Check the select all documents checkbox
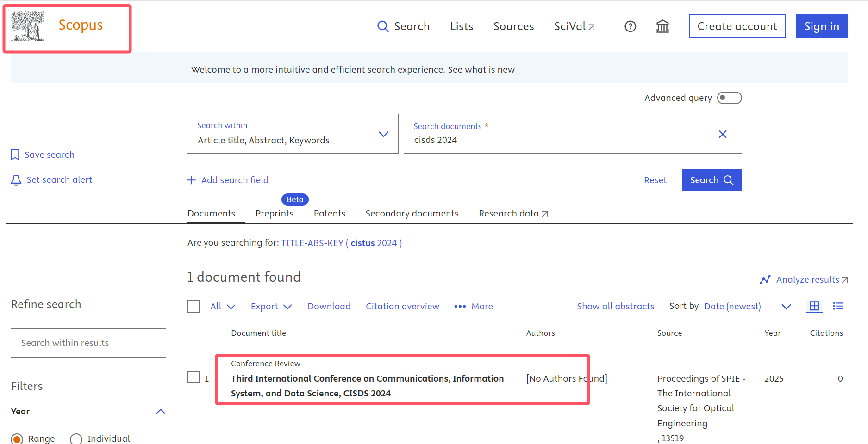The width and height of the screenshot is (868, 444). point(194,307)
